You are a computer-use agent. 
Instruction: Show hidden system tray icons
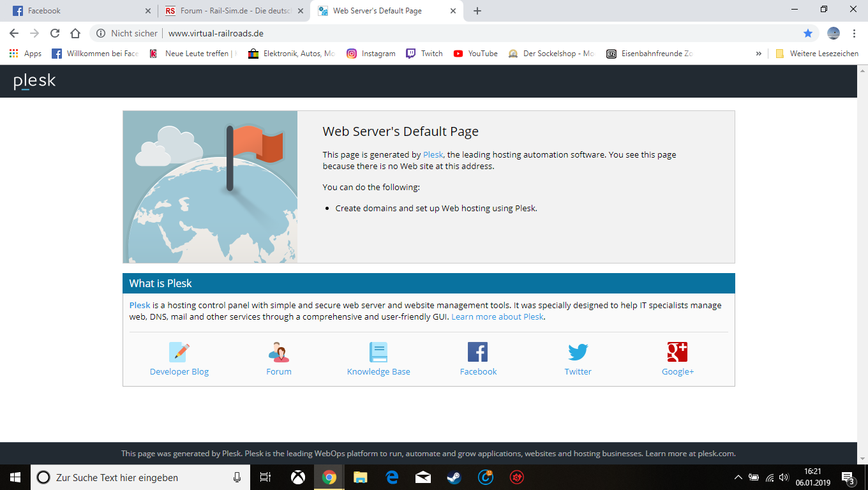[738, 477]
